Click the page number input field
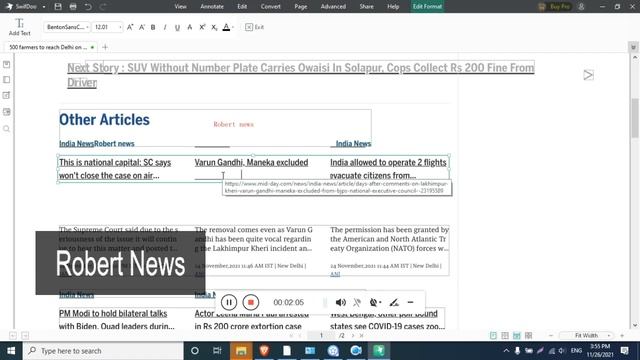Viewport: 640px width, 360px height. point(321,336)
